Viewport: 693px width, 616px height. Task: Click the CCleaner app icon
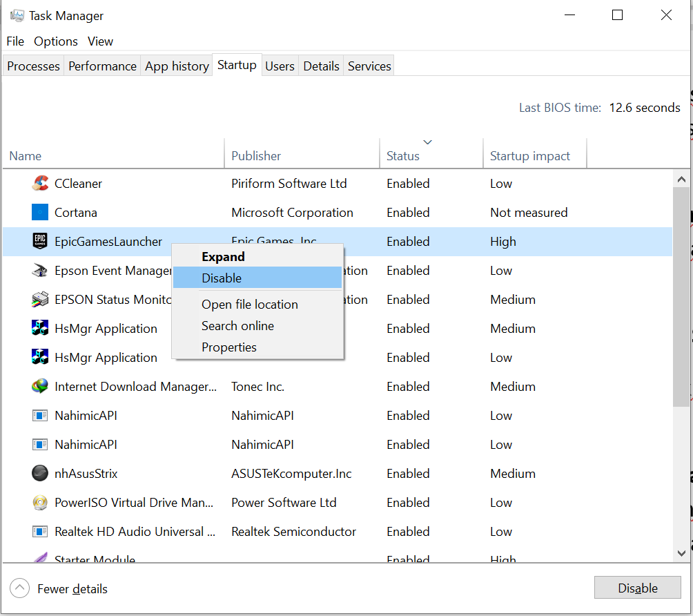tap(40, 183)
